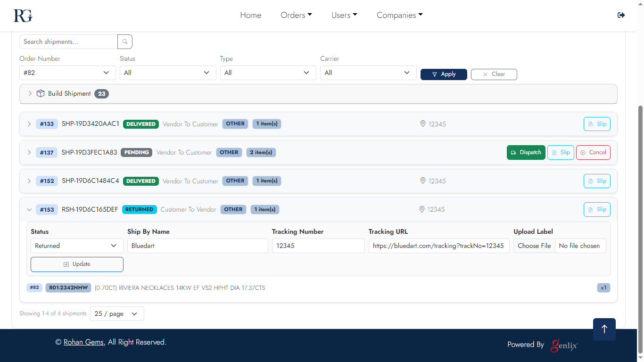
Task: Cancel shipment #137
Action: pos(593,152)
